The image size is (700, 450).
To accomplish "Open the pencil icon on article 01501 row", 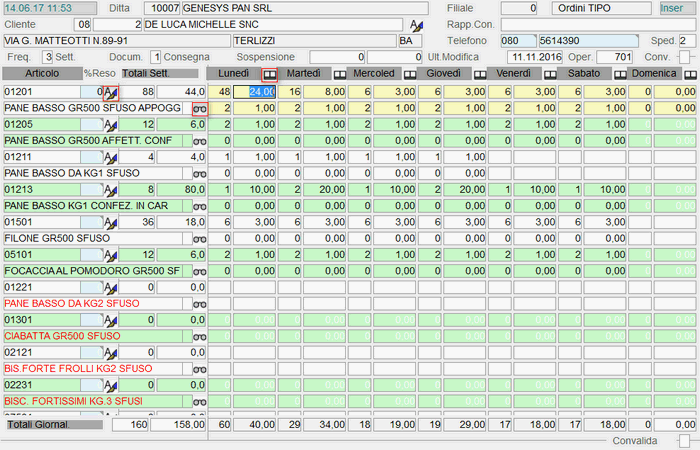I will click(x=111, y=223).
